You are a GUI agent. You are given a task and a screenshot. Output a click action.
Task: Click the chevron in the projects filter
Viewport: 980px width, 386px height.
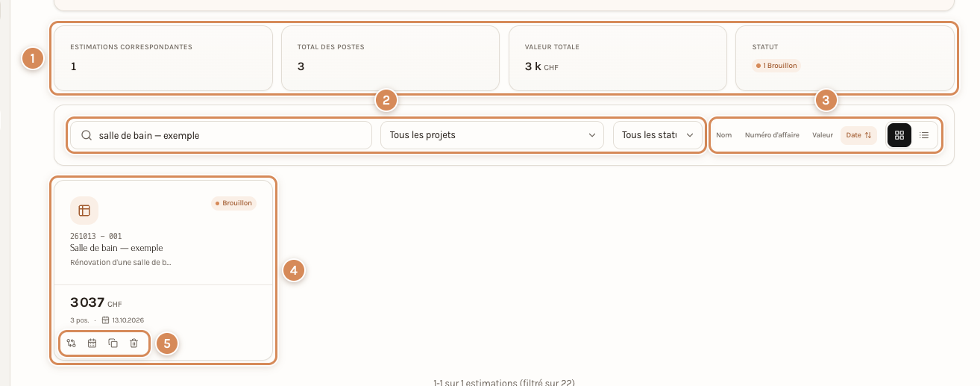point(592,135)
